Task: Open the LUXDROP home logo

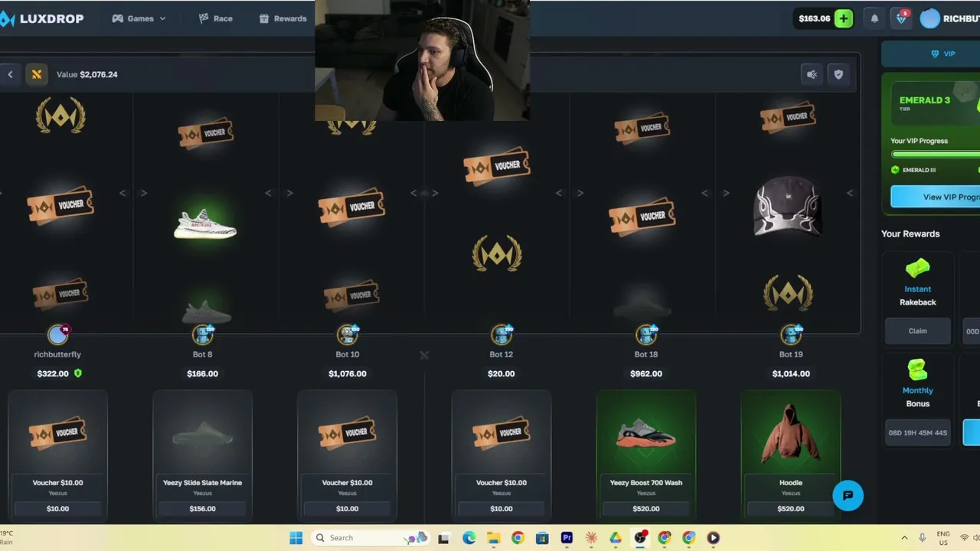Action: (42, 18)
